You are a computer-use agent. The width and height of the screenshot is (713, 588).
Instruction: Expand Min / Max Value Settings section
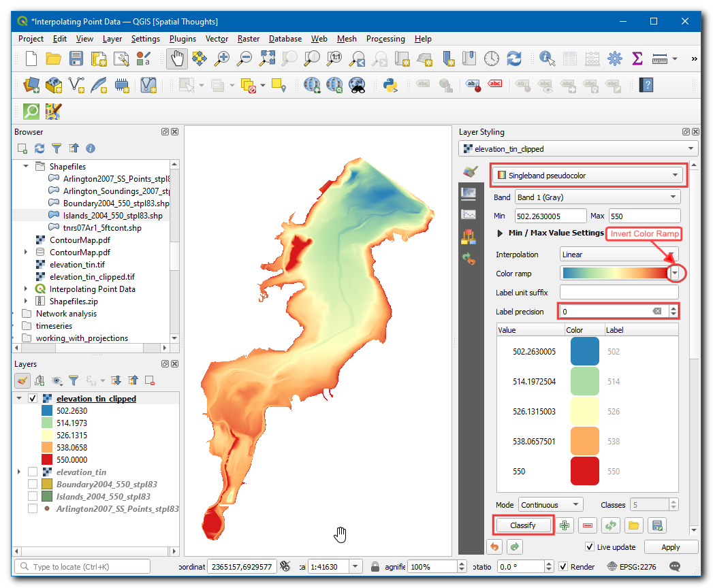point(501,233)
